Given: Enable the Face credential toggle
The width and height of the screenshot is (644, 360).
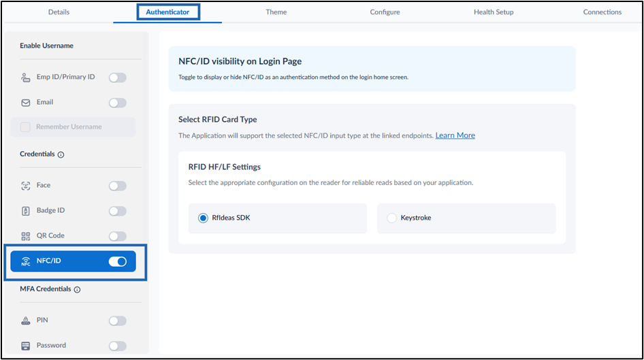Looking at the screenshot, I should point(118,186).
